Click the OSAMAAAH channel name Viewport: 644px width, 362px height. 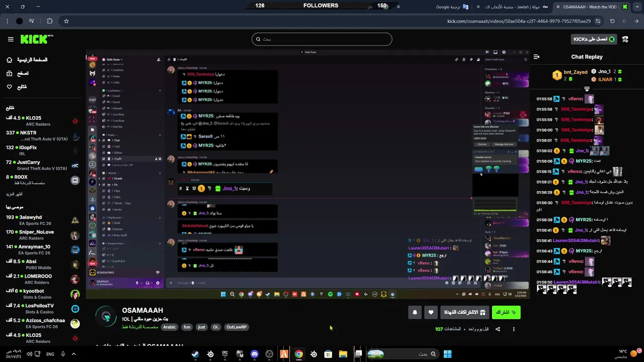(x=142, y=310)
